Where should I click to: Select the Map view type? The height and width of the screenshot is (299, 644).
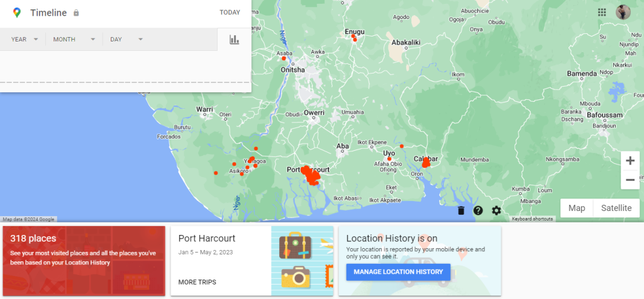click(x=576, y=208)
